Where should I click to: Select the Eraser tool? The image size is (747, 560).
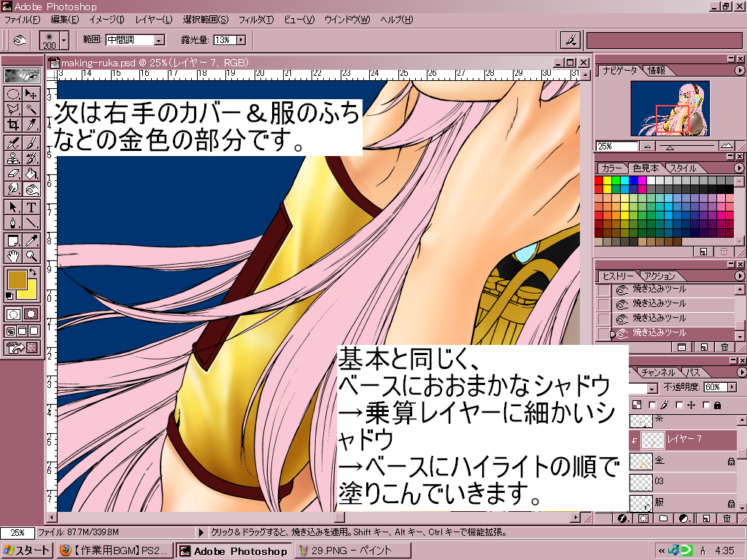pyautogui.click(x=14, y=174)
